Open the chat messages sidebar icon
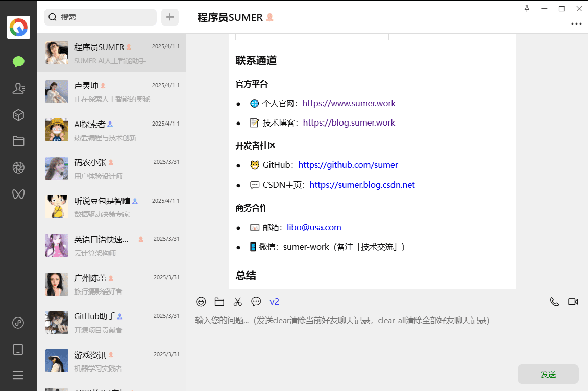The image size is (588, 391). [18, 61]
